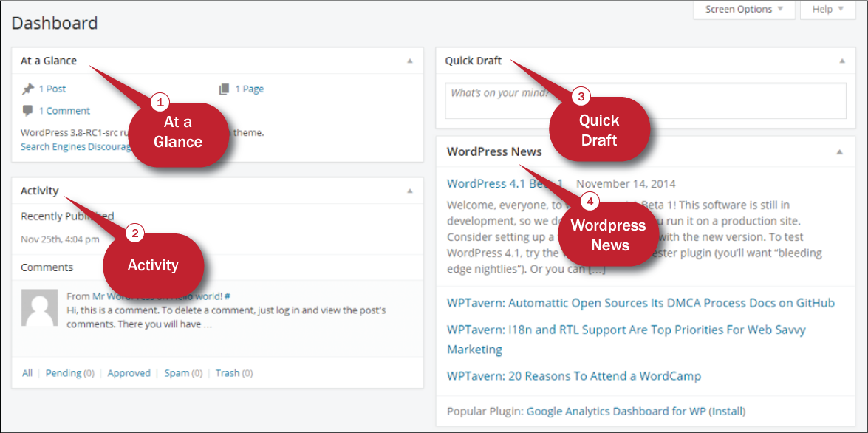Collapse the At a Glance widget
This screenshot has height=433, width=868.
(x=410, y=61)
